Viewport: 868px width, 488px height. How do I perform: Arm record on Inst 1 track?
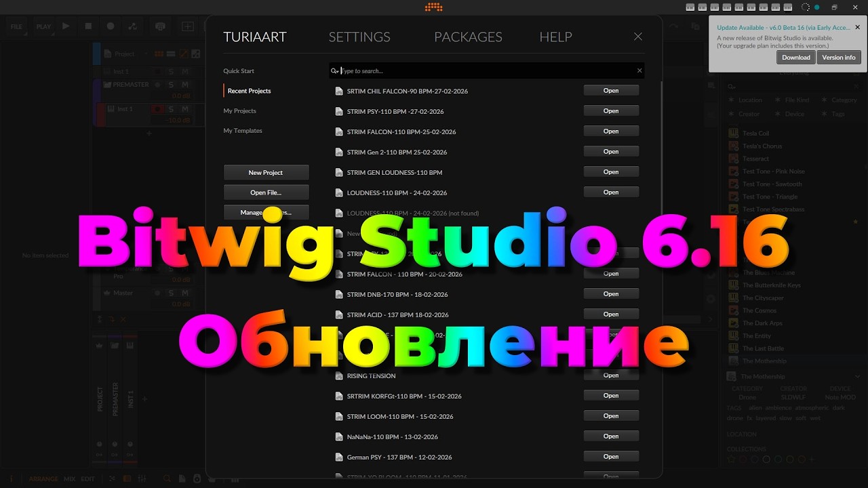coord(158,109)
